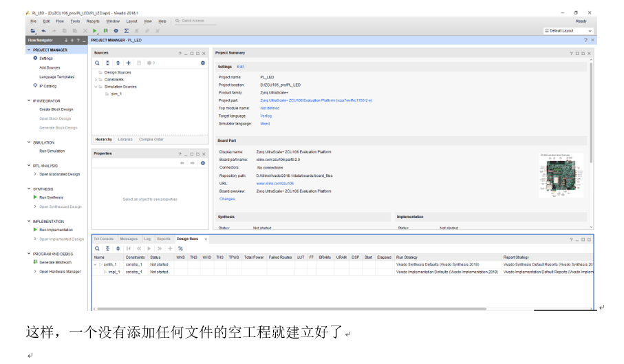Collapse the synth_1 run row
Image resolution: width=624 pixels, height=364 pixels.
coord(95,264)
